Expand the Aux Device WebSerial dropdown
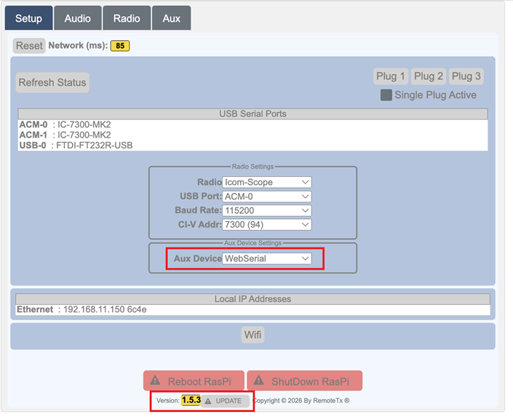The image size is (513, 420). (x=267, y=258)
